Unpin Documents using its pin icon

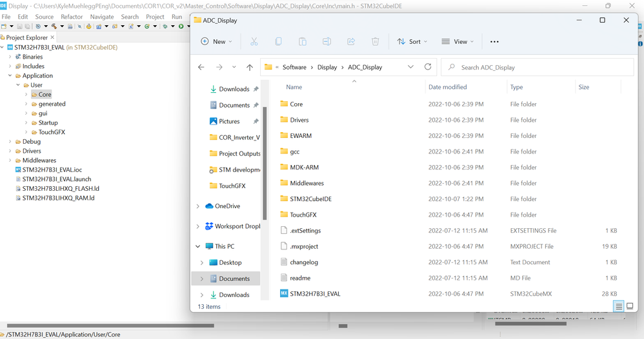pyautogui.click(x=256, y=105)
